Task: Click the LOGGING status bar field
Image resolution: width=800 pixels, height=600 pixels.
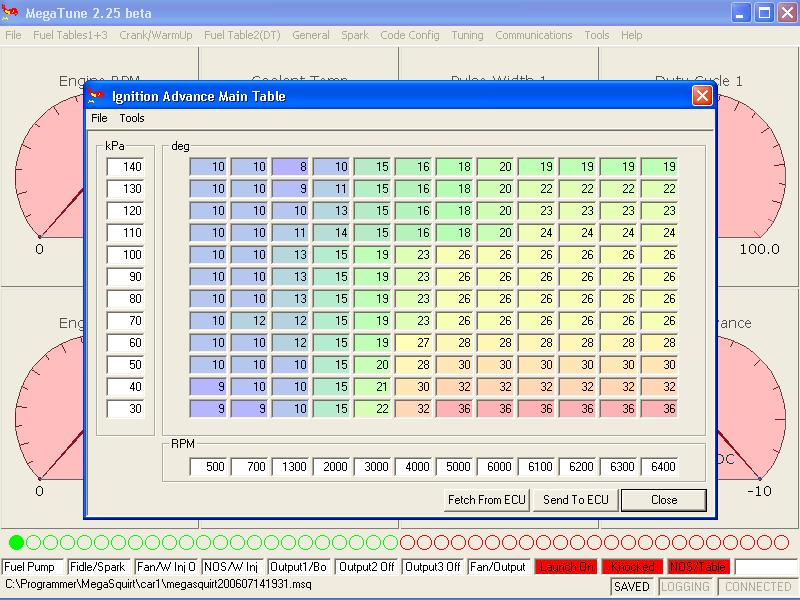Action: click(685, 587)
